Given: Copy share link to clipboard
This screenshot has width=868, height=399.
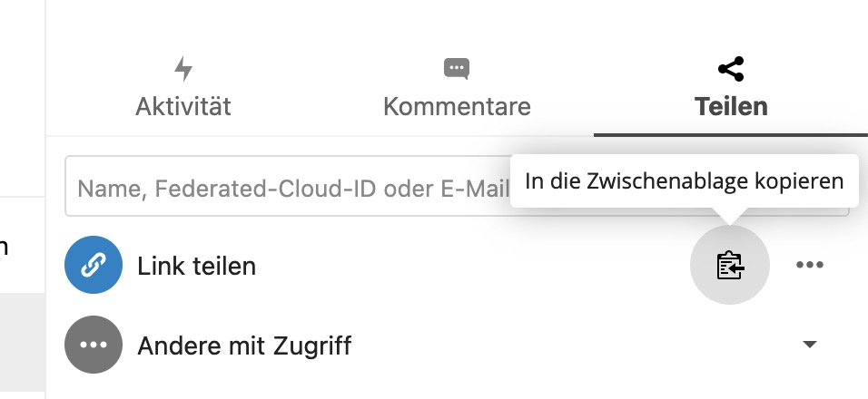Looking at the screenshot, I should coord(730,266).
